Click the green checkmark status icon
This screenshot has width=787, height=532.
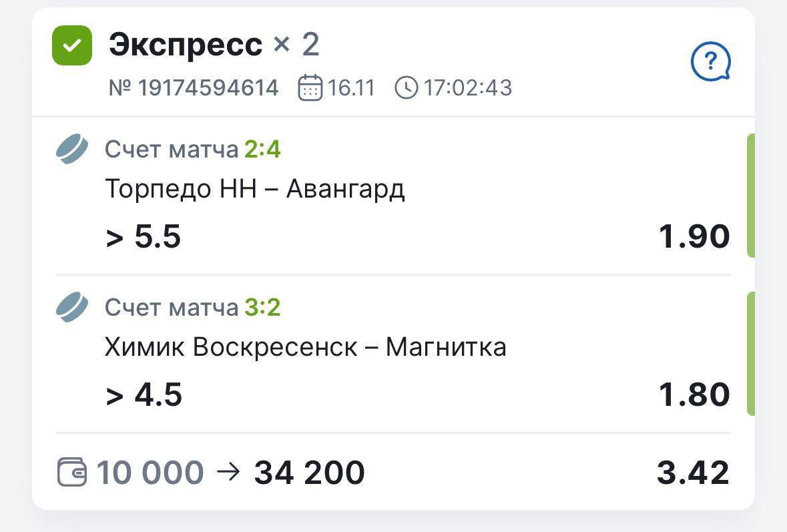72,45
